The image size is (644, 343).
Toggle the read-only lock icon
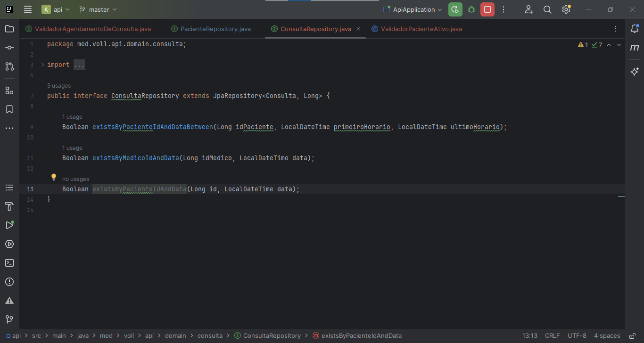pos(632,336)
